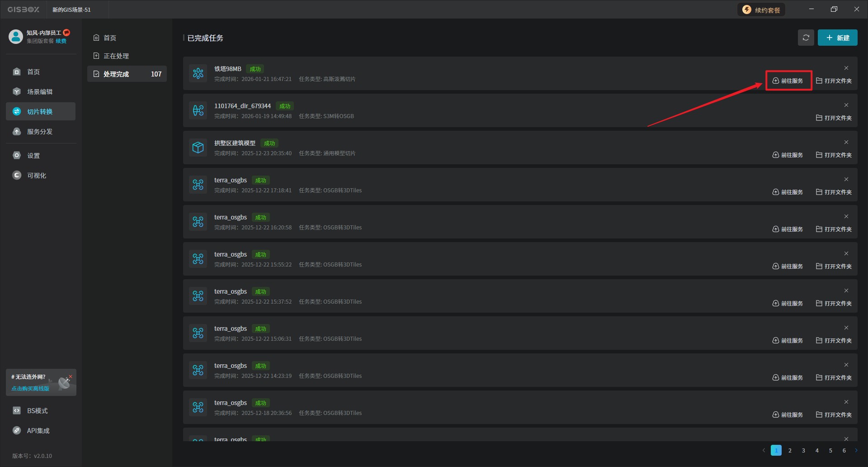Open API集成 in the sidebar
Viewport: 868px width, 467px height.
click(x=38, y=431)
